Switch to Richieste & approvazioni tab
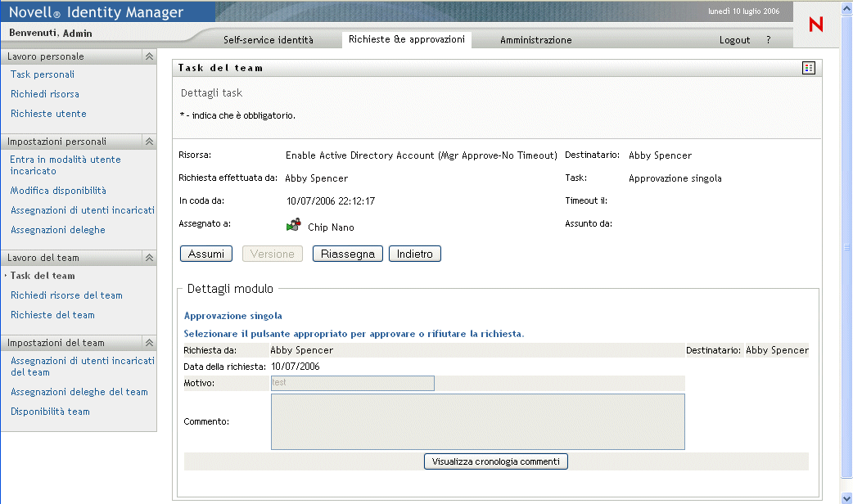The width and height of the screenshot is (853, 504). pos(406,39)
